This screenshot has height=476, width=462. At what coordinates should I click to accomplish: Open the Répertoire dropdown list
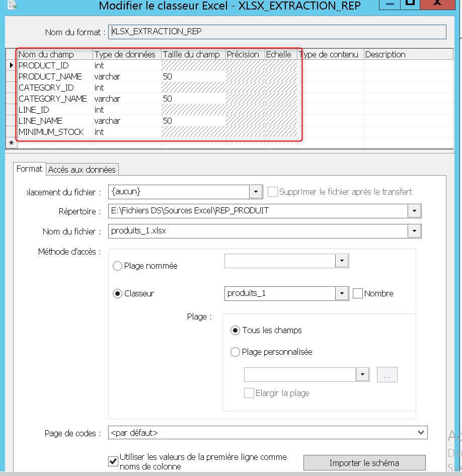(414, 211)
